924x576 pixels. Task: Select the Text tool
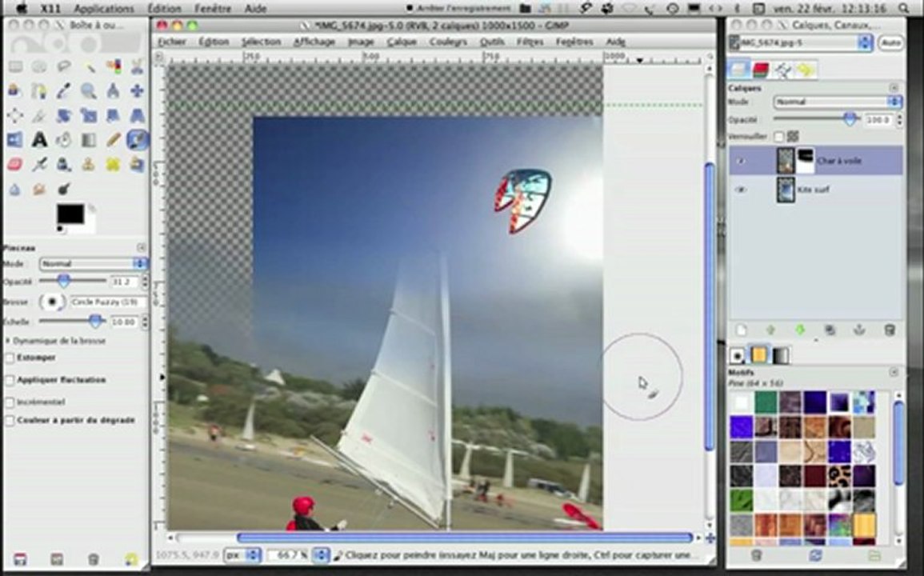pyautogui.click(x=39, y=140)
